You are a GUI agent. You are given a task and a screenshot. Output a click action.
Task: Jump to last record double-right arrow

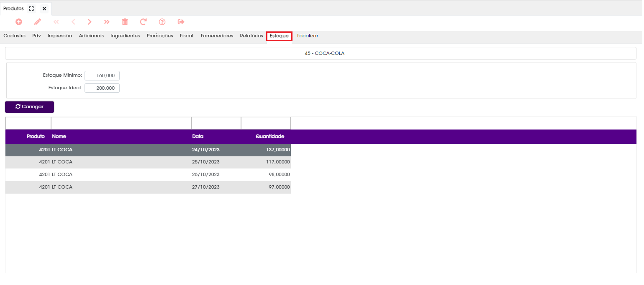pos(107,22)
